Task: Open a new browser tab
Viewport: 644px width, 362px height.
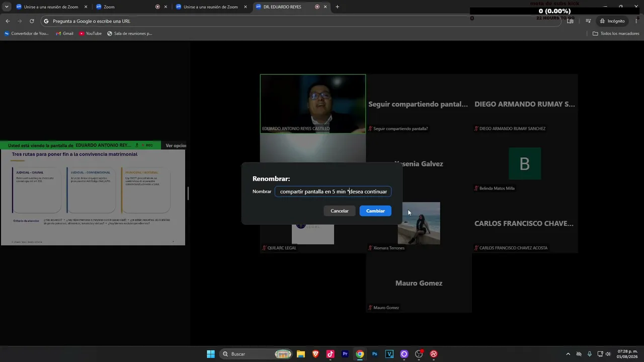Action: pos(337,7)
